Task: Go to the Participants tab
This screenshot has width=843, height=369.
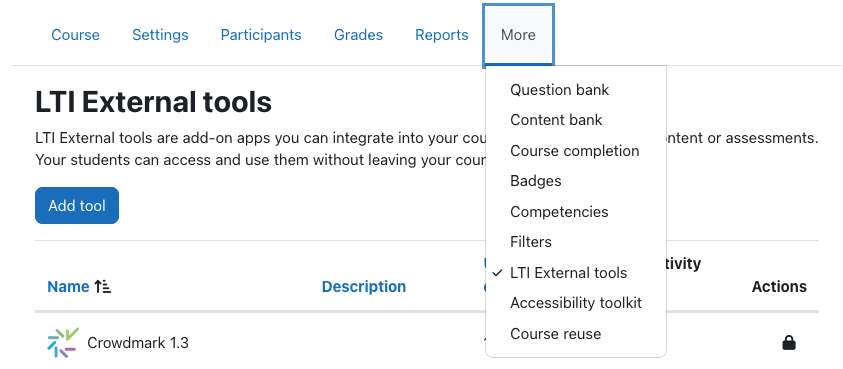Action: [261, 35]
